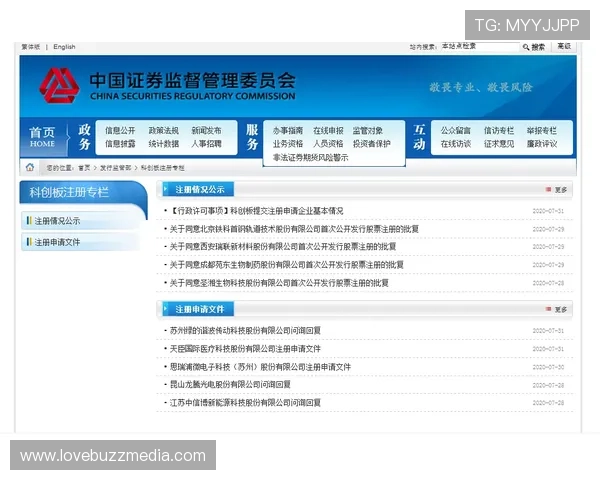Open 成都苑东生物制药 approval notice
This screenshot has height=480, width=600.
coord(287,264)
